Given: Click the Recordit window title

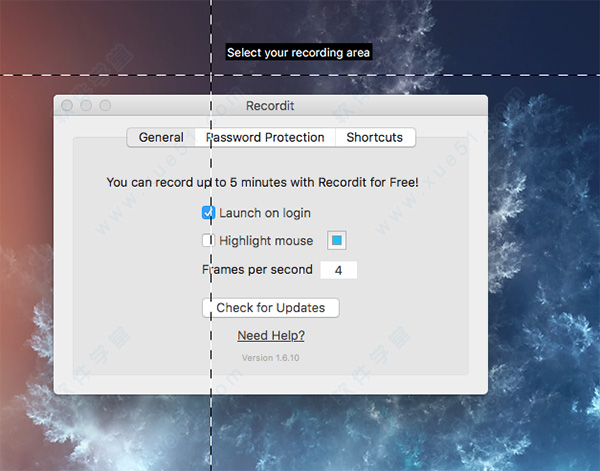Looking at the screenshot, I should point(270,106).
